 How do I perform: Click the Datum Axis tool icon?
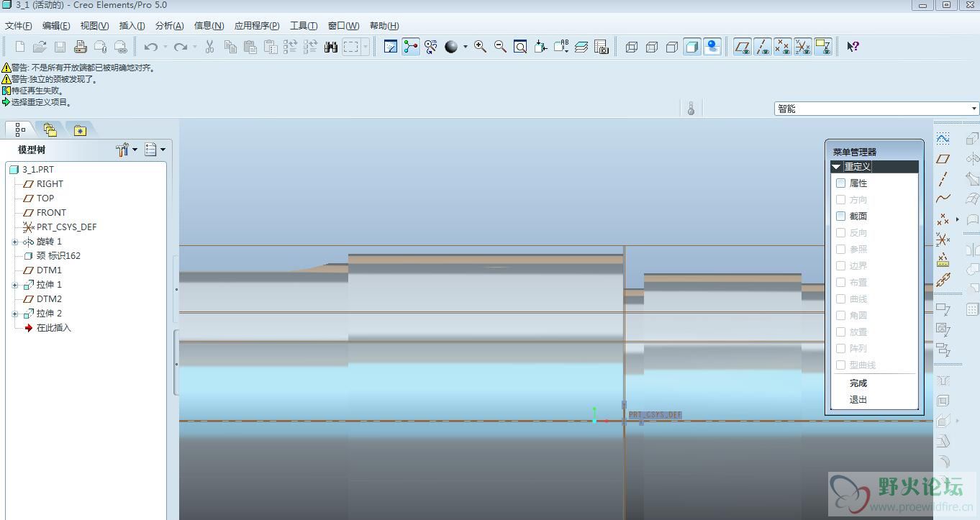coord(943,178)
